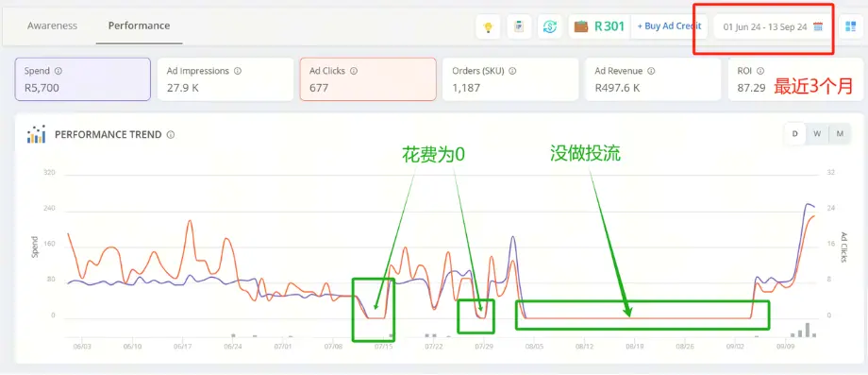
Task: Click the Performance Trend info icon
Action: [x=171, y=134]
